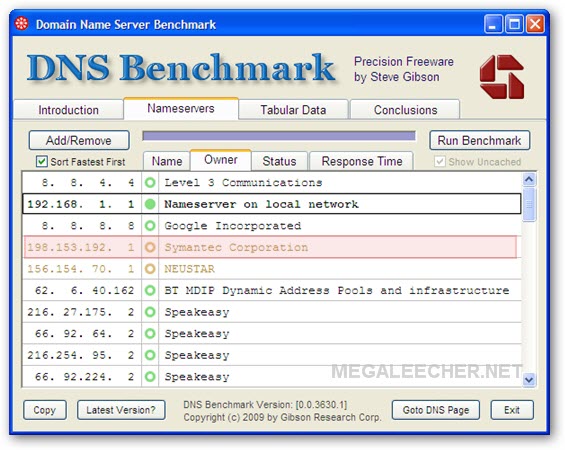565x450 pixels.
Task: Select Nameserver on local network text
Action: (261, 204)
